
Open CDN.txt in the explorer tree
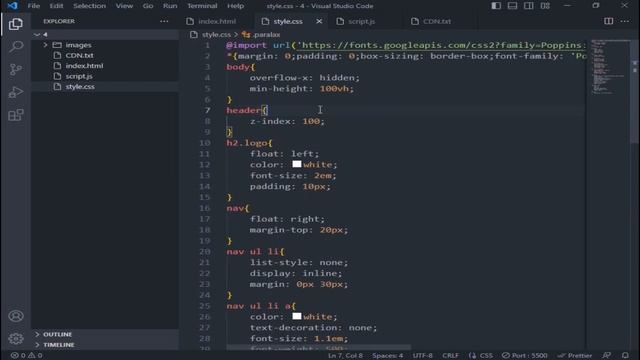(80, 55)
